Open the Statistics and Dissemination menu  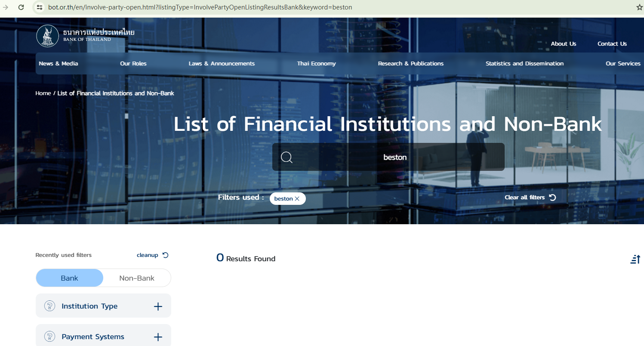[524, 64]
